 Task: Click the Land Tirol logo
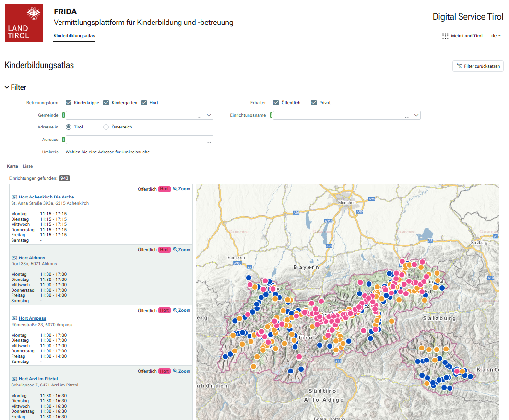(x=24, y=23)
